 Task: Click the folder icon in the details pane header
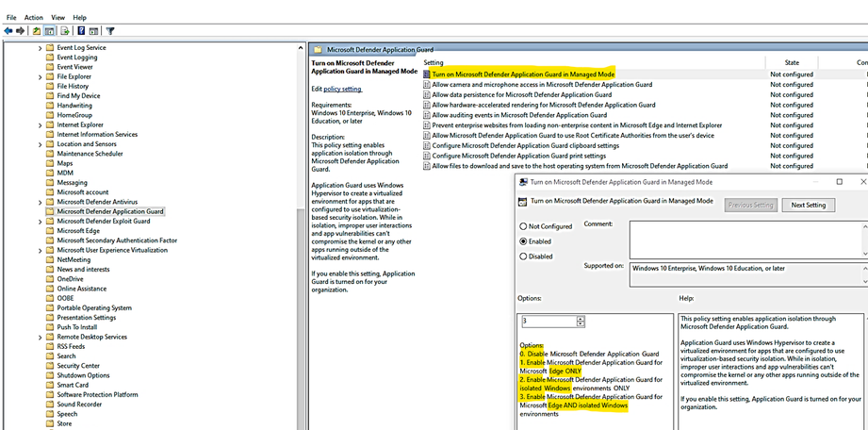click(318, 49)
